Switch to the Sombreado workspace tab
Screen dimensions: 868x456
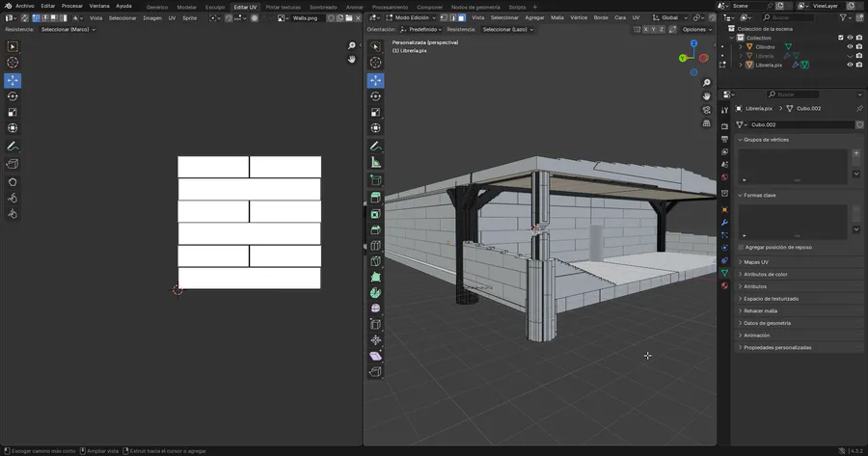(x=323, y=6)
